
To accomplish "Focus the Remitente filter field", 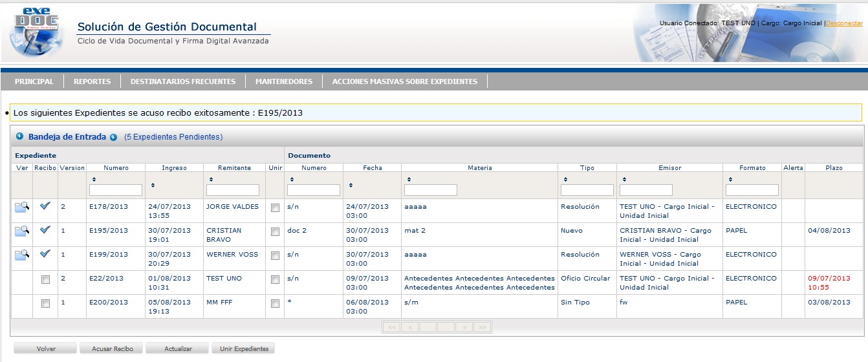I will click(233, 190).
